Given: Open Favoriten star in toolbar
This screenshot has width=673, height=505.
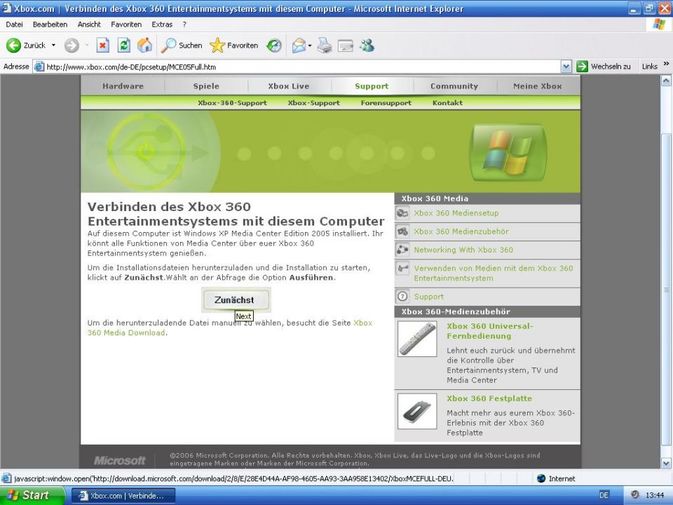Looking at the screenshot, I should coord(234,45).
